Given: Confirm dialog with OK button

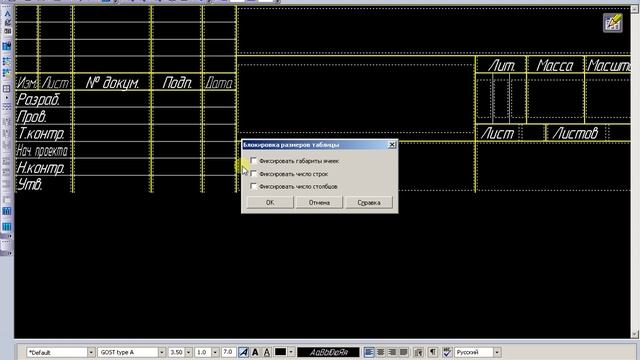Looking at the screenshot, I should click(270, 202).
